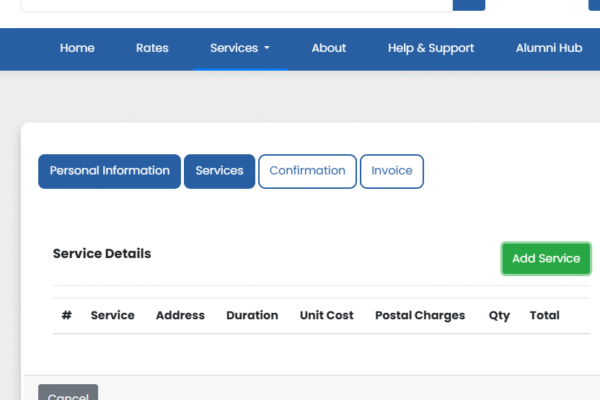Click the Address column header
The height and width of the screenshot is (400, 600).
coord(180,315)
